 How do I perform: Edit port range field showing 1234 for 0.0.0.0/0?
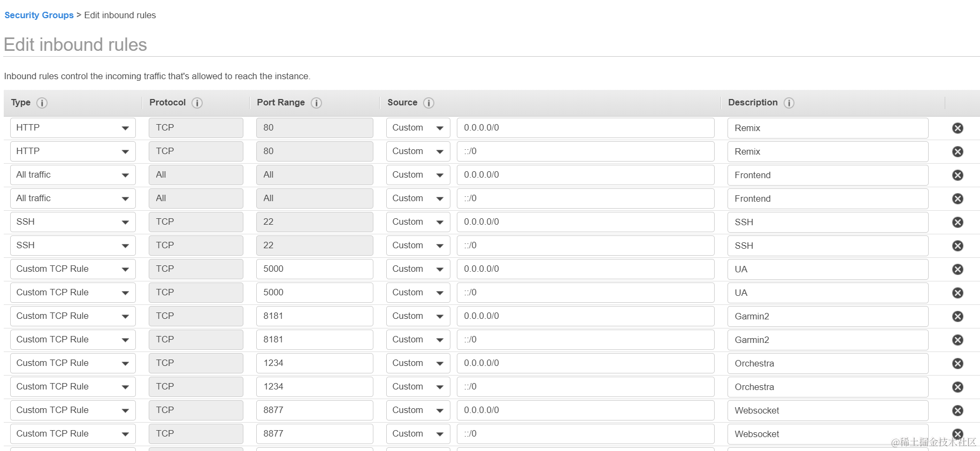pos(315,363)
